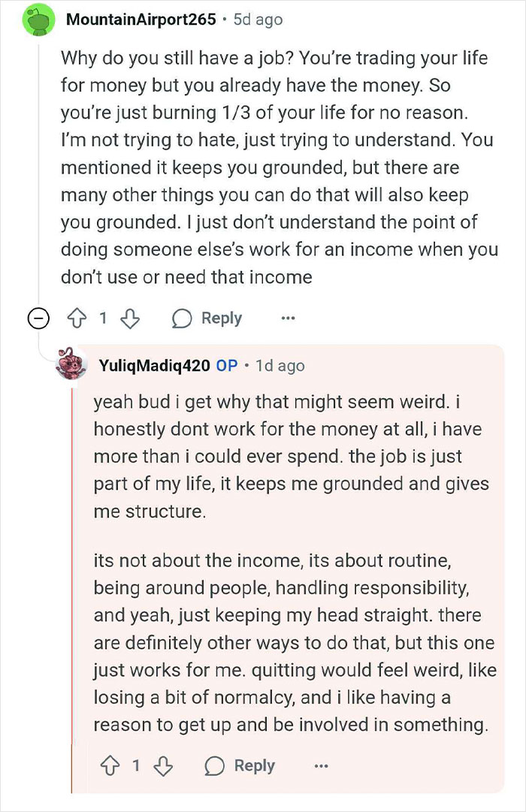Screen dimensions: 526x812
Task: Reply to YuliqMadiq420's comment
Action: 253,765
